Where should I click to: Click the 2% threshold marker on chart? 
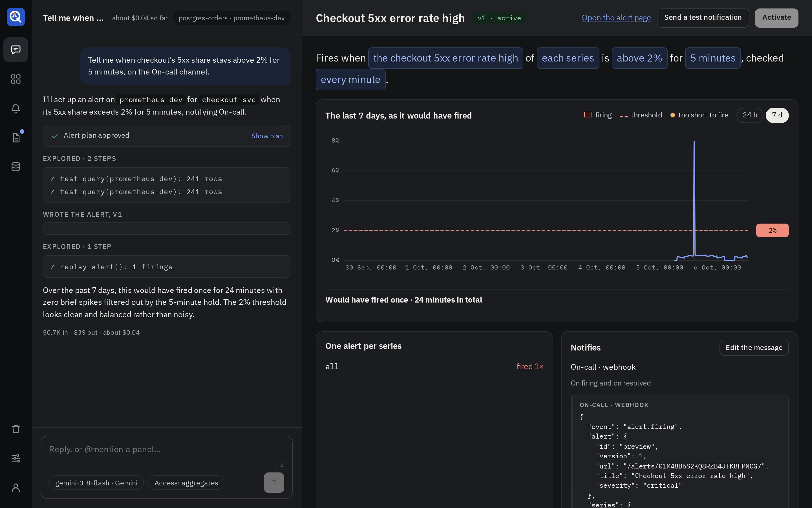point(772,231)
